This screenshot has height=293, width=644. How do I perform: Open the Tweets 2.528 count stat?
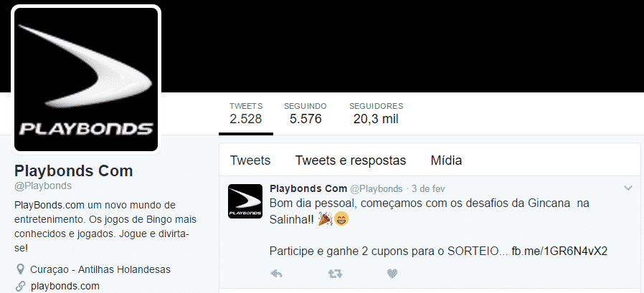click(x=245, y=114)
